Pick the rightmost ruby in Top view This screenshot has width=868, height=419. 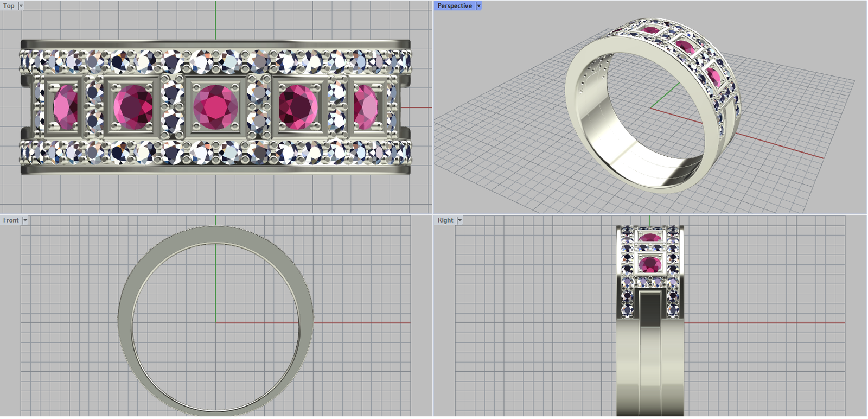tap(365, 107)
